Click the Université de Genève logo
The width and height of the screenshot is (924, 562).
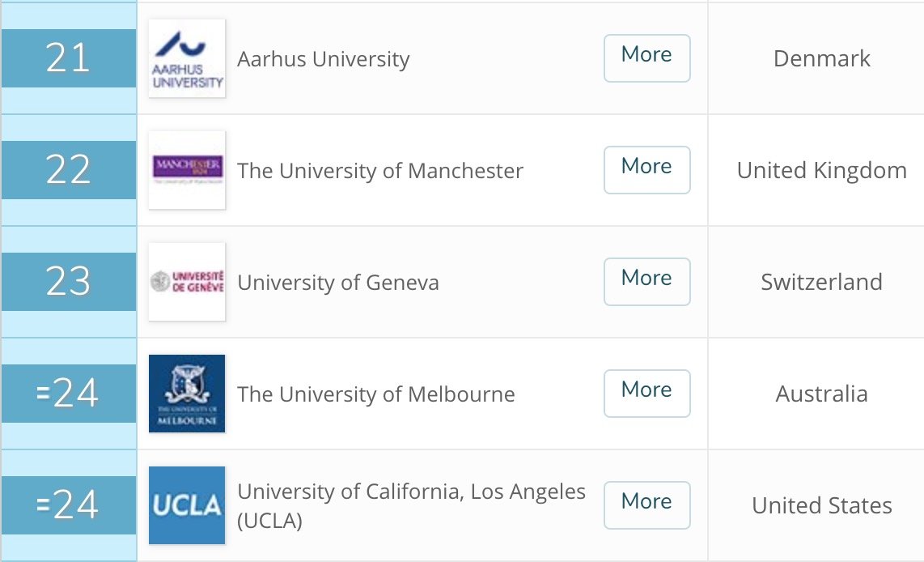coord(187,282)
